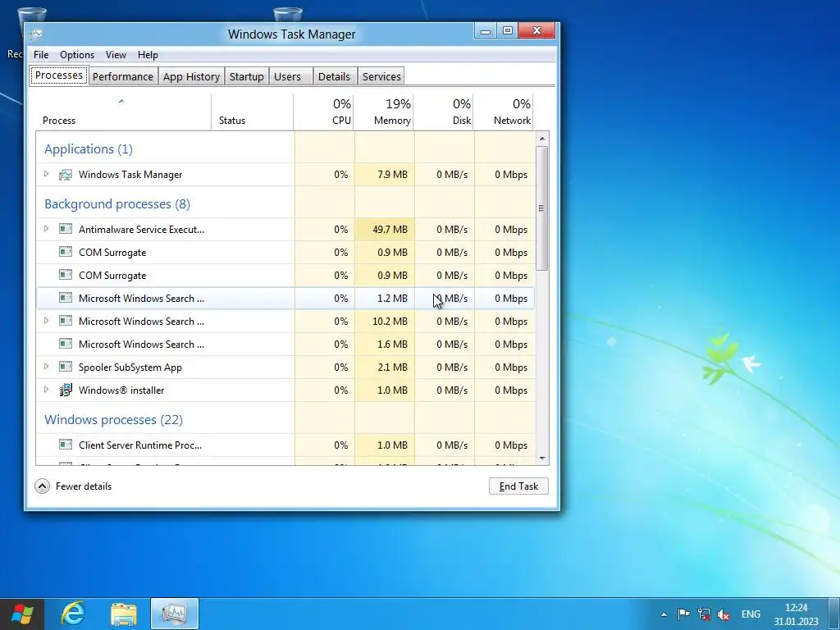
Task: Switch to the App History tab
Action: (x=191, y=76)
